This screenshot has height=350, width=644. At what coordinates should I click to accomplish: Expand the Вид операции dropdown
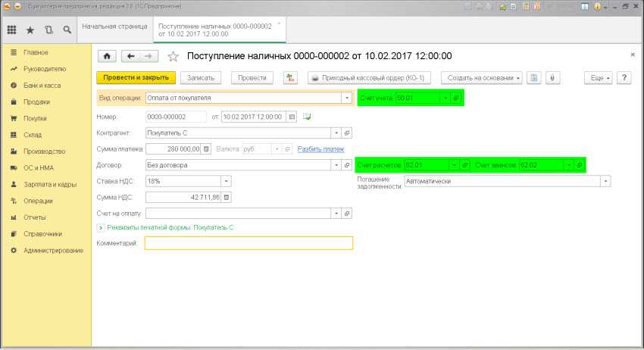[347, 98]
